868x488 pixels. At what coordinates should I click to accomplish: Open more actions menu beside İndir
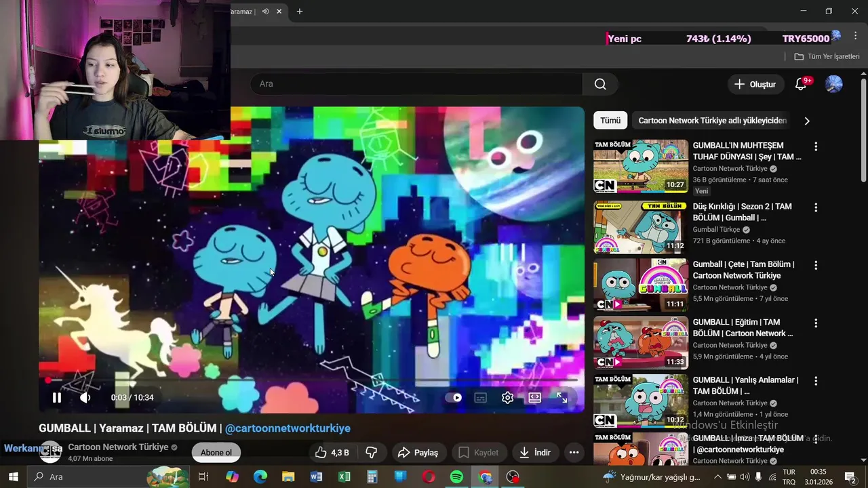[574, 453]
